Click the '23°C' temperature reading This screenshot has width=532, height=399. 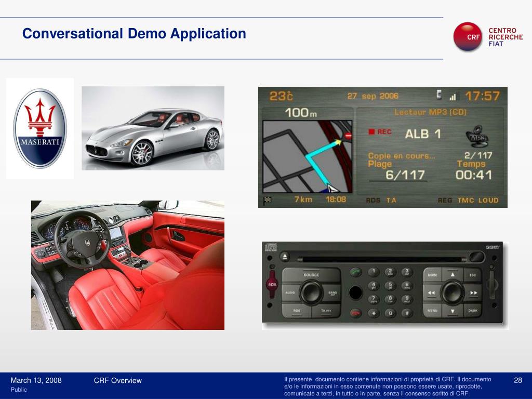click(x=281, y=96)
